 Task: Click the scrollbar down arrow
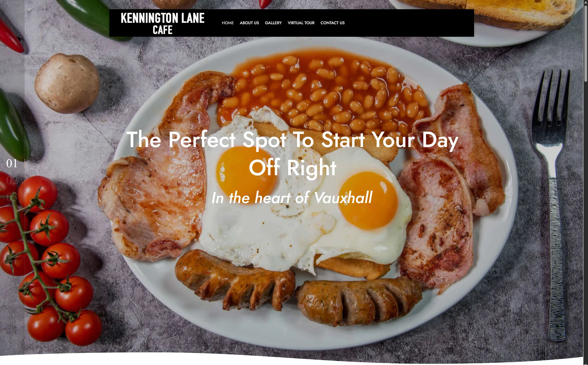(x=585, y=362)
